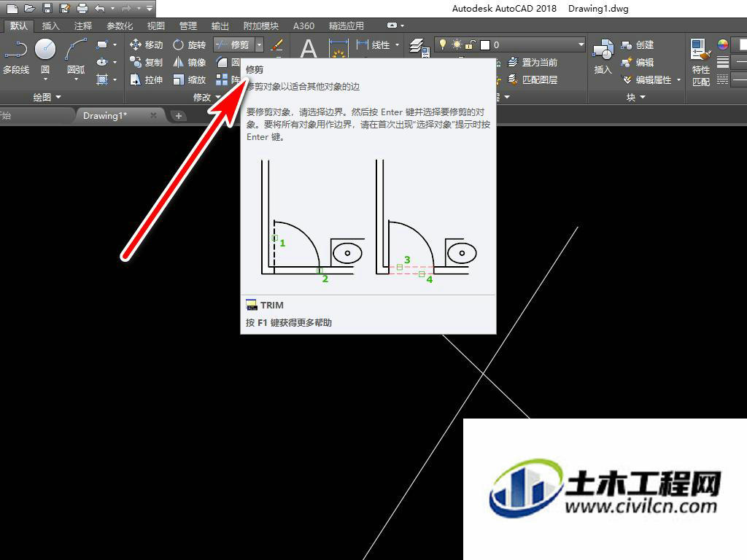Screen dimensions: 747x560
Task: Save the drawing with the floppy disk icon
Action: coord(47,8)
